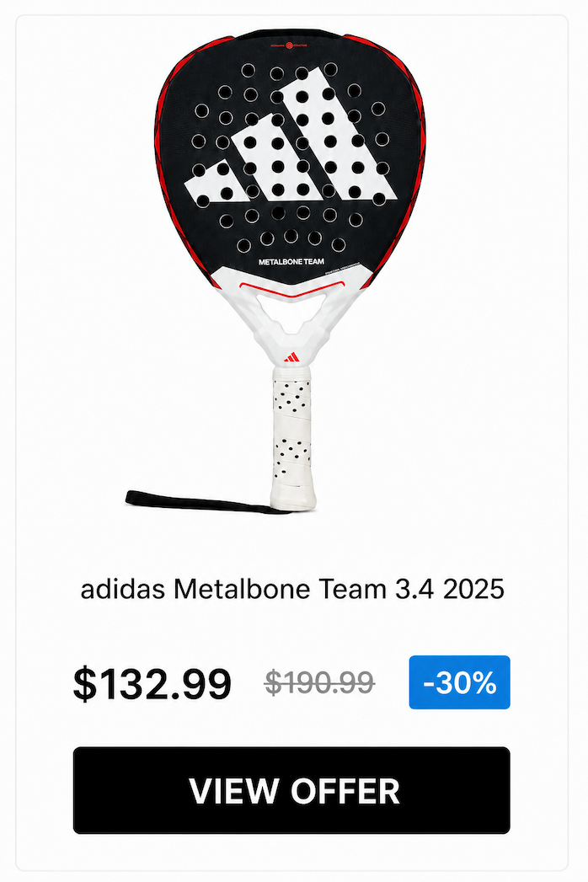The width and height of the screenshot is (588, 882).
Task: Click the METALBONE TEAM label on the racket
Action: 291,261
